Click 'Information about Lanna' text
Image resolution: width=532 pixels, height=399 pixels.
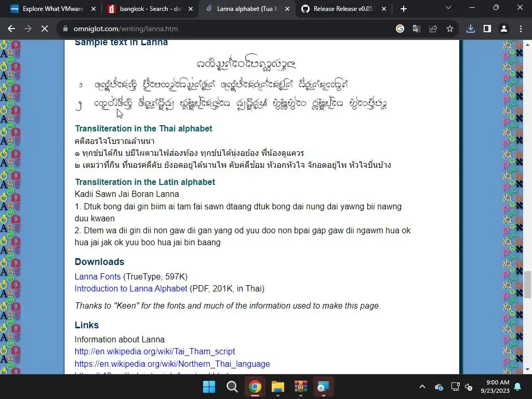[x=119, y=339]
